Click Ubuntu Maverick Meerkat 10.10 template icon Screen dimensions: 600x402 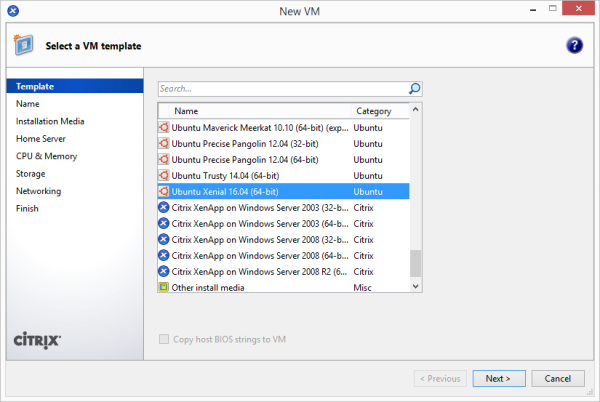(x=165, y=127)
